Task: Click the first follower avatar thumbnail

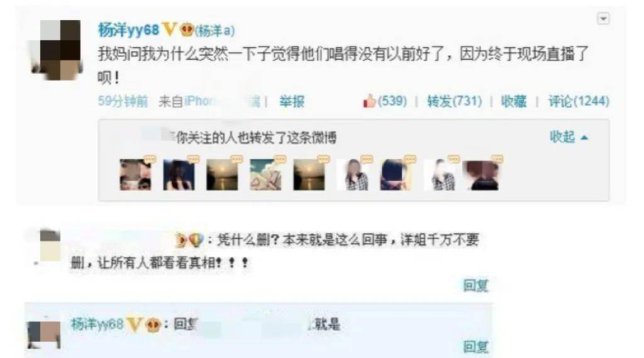Action: [x=135, y=175]
